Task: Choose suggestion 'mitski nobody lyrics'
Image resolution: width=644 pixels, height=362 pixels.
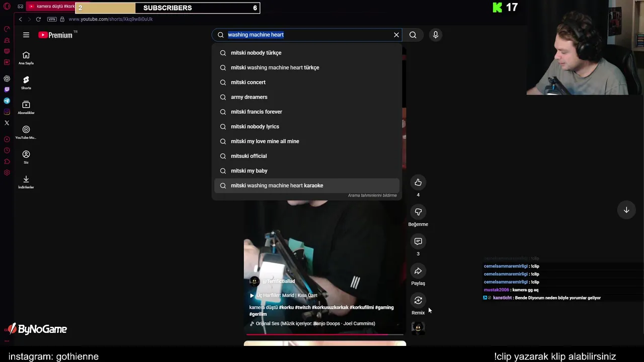Action: pos(307,127)
